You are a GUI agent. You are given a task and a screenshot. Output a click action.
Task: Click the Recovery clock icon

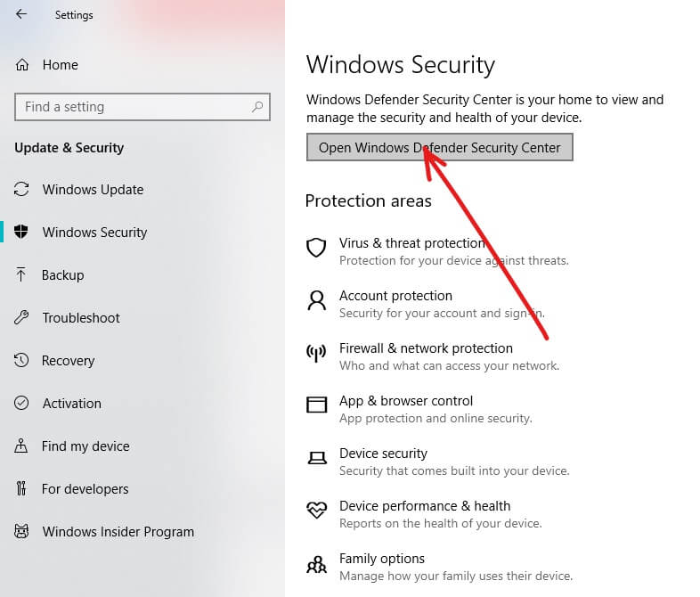coord(22,361)
